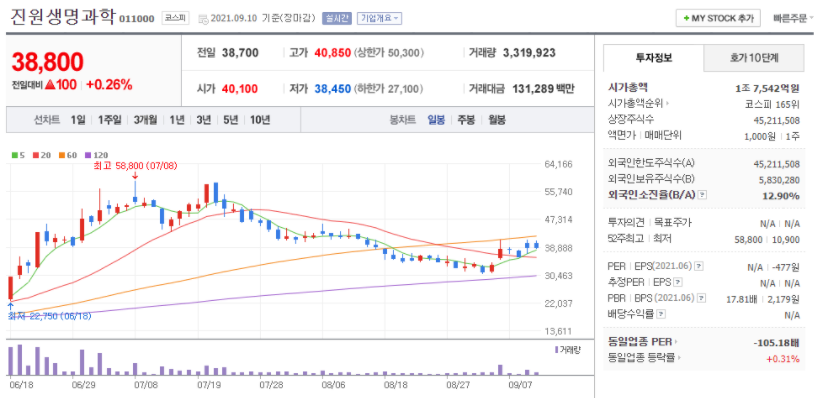Click the help icon beside 배당수익률

[x=661, y=314]
